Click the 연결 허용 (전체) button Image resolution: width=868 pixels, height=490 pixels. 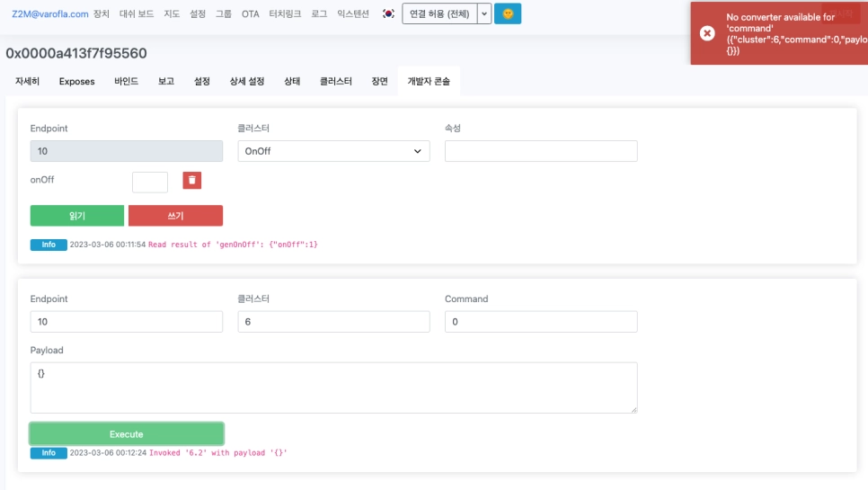(438, 14)
